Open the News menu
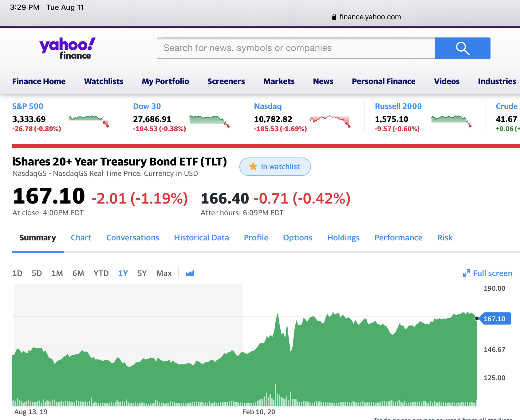The image size is (520, 420). 323,81
